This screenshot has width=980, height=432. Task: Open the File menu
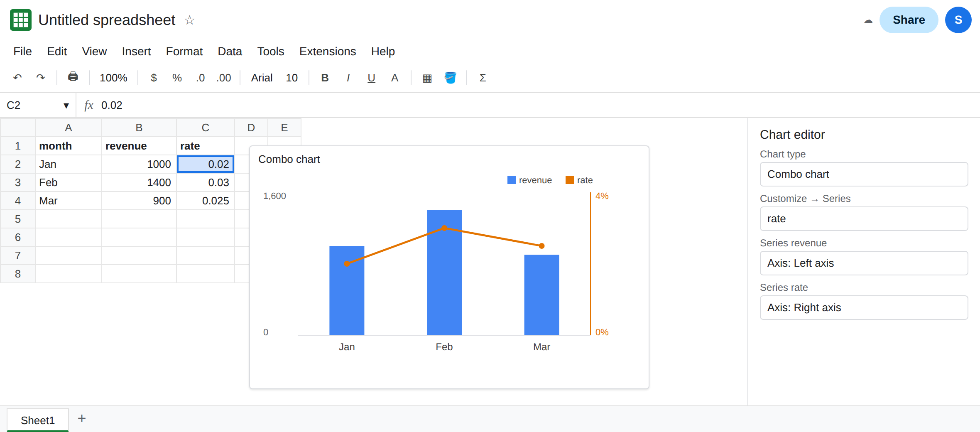click(22, 51)
